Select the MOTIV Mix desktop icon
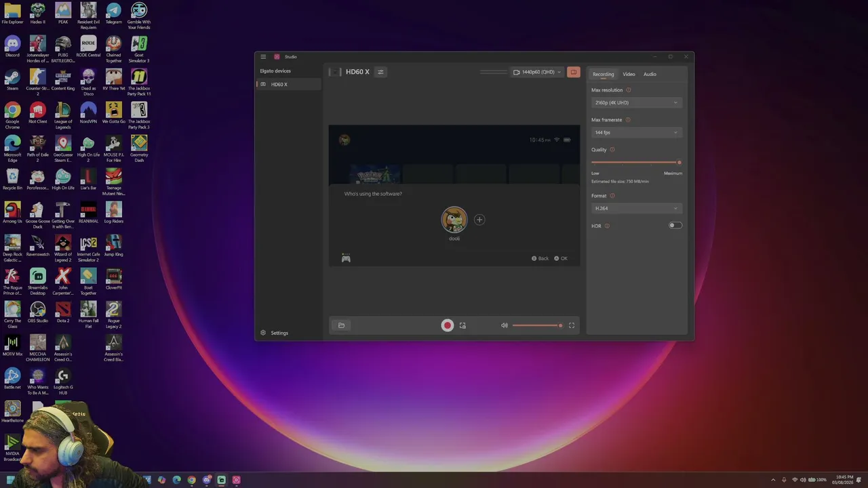The image size is (868, 488). (x=12, y=346)
